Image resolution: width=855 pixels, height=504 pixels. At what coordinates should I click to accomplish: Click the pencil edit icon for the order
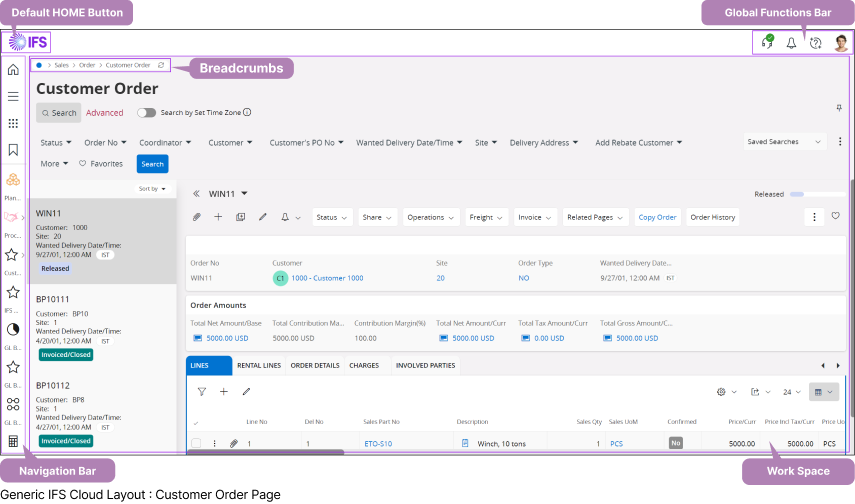coord(263,217)
